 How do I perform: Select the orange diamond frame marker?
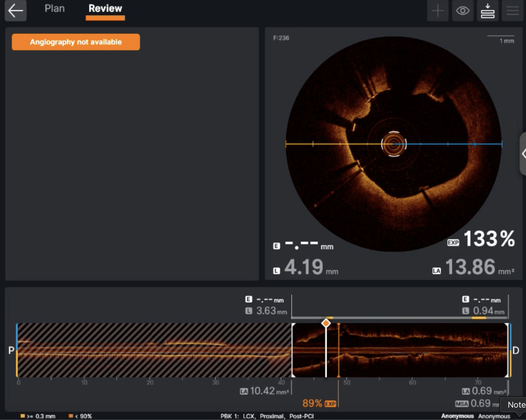click(x=326, y=323)
